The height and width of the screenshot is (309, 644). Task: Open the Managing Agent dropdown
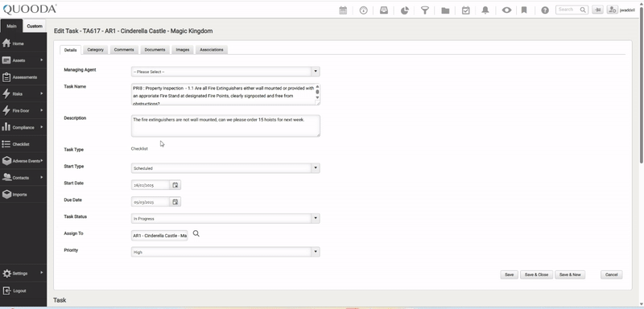click(x=225, y=72)
